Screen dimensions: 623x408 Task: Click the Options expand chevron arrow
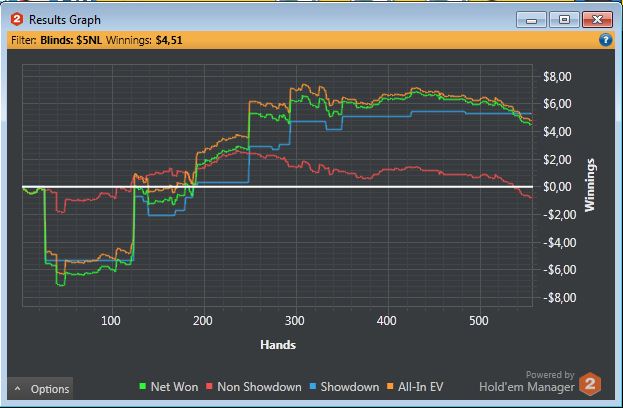tap(17, 389)
